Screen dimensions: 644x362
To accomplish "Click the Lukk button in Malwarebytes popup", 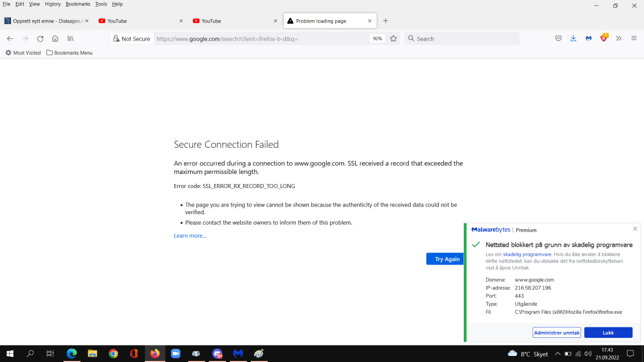I will coord(608,333).
